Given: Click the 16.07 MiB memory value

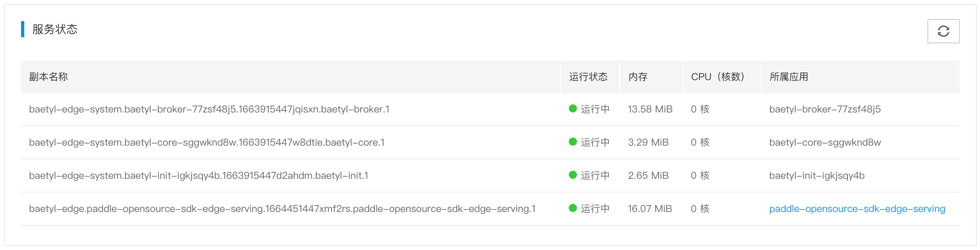Looking at the screenshot, I should tap(650, 209).
